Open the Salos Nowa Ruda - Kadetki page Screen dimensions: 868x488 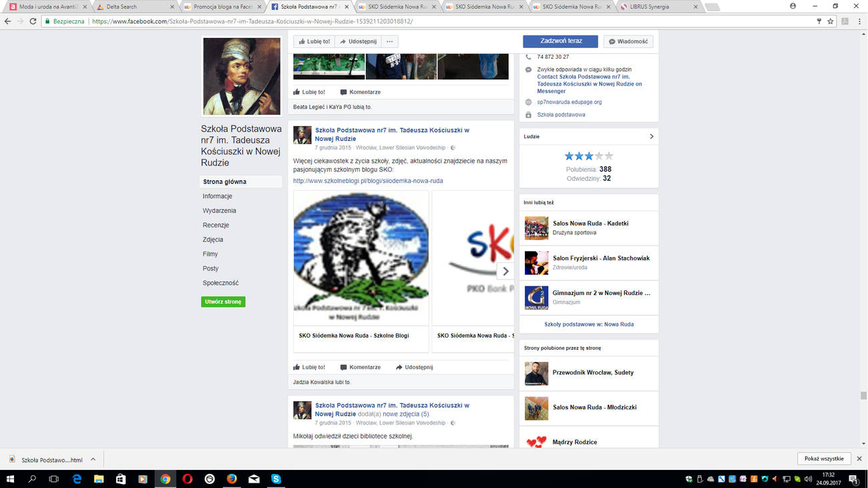(590, 224)
